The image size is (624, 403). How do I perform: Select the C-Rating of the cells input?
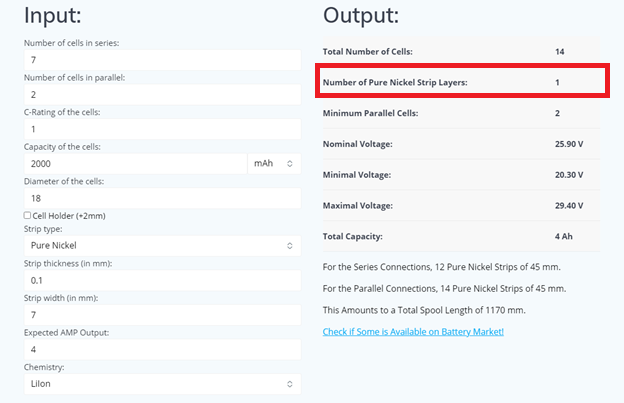point(162,129)
